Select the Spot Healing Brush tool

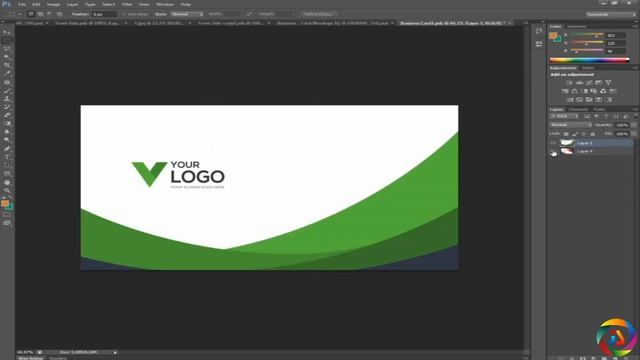[x=7, y=82]
